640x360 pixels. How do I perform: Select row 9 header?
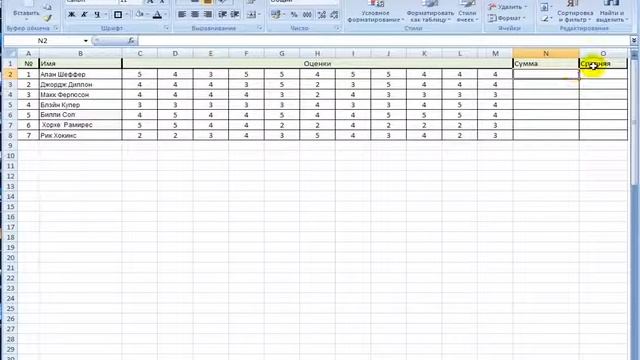11,146
